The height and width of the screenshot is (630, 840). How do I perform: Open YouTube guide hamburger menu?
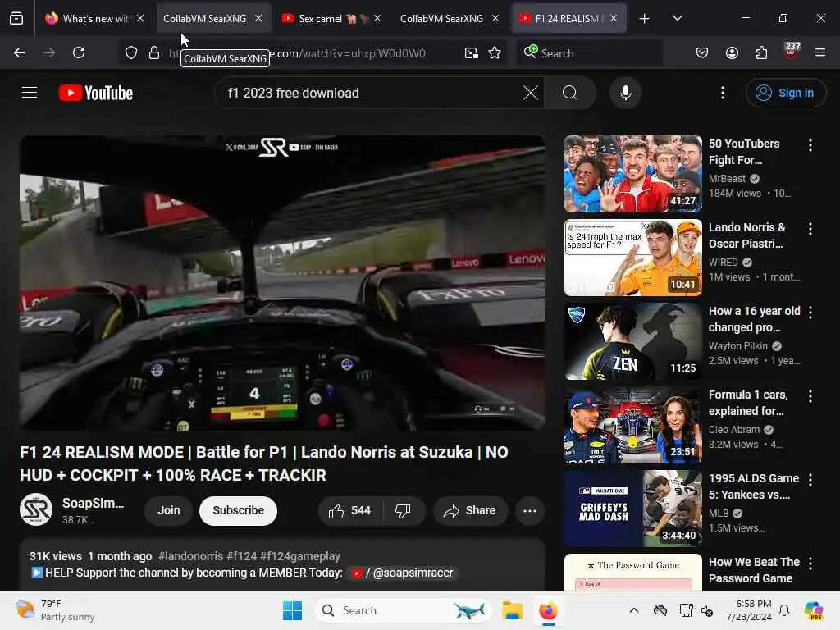tap(30, 93)
